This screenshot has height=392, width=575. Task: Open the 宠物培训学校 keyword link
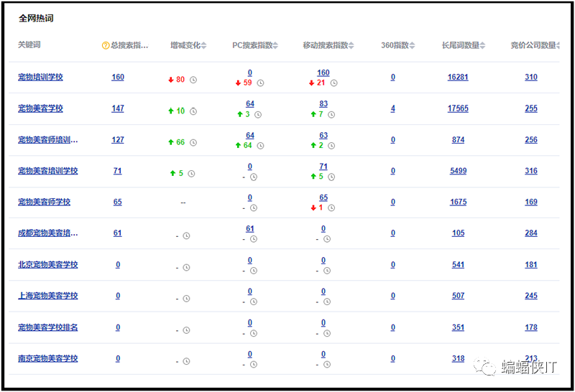tap(40, 77)
